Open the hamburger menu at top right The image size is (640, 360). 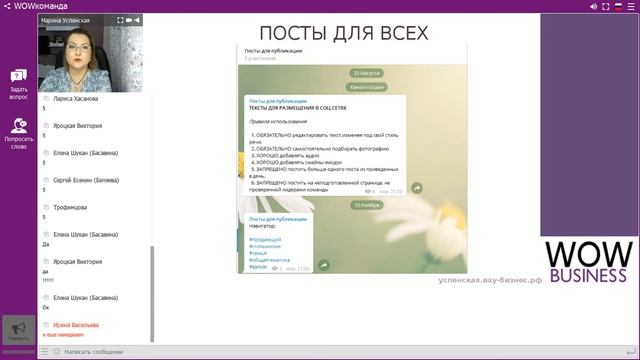[631, 7]
